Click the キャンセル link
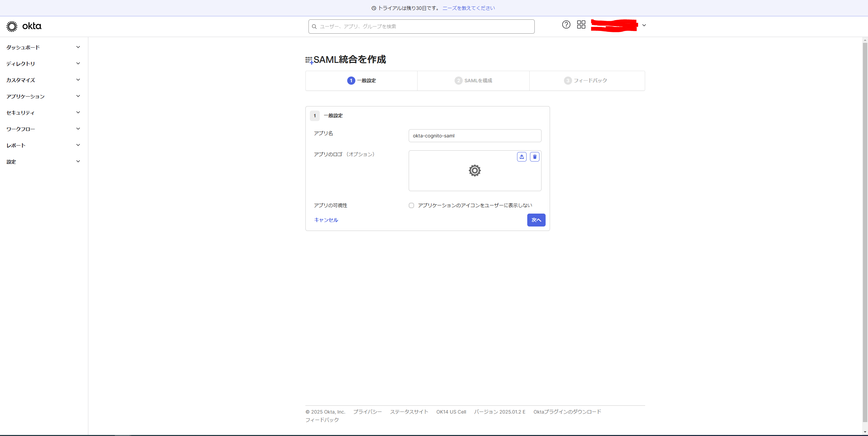This screenshot has height=436, width=868. tap(326, 220)
